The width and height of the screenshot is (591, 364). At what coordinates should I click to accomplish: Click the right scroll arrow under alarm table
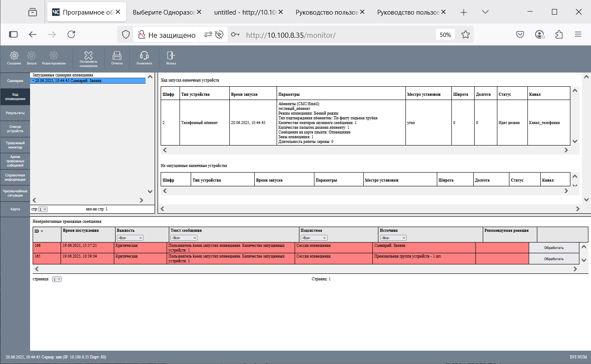576,269
